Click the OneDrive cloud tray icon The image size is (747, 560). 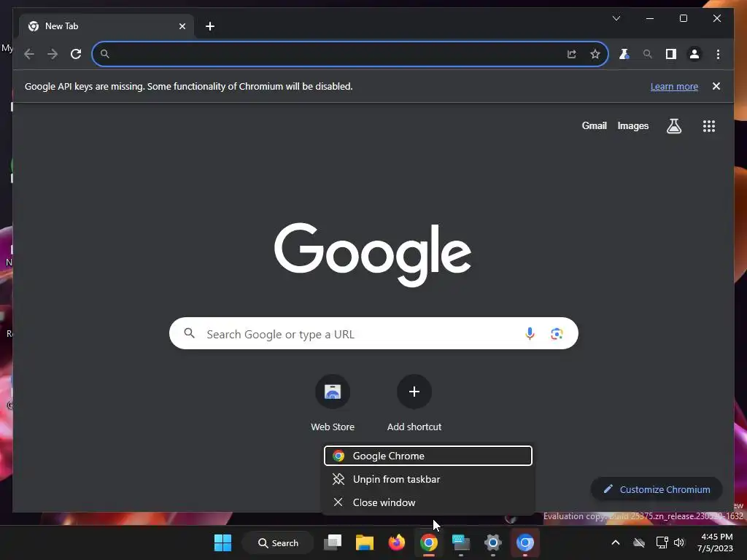[x=639, y=542]
